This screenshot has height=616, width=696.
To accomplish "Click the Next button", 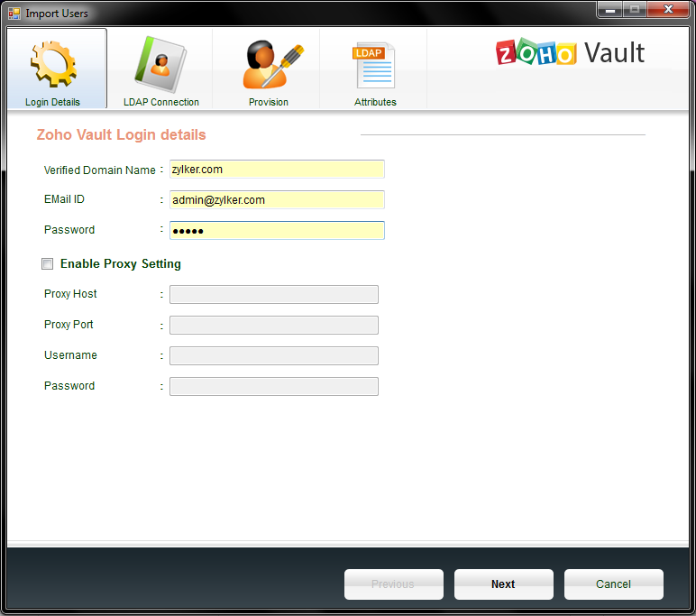I will [x=503, y=584].
